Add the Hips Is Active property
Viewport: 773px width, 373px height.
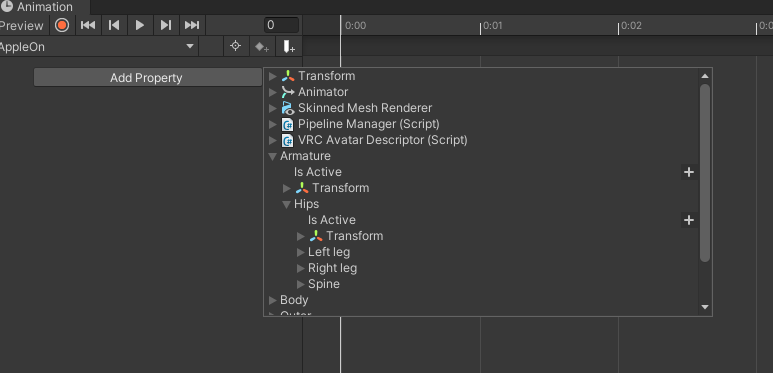689,220
